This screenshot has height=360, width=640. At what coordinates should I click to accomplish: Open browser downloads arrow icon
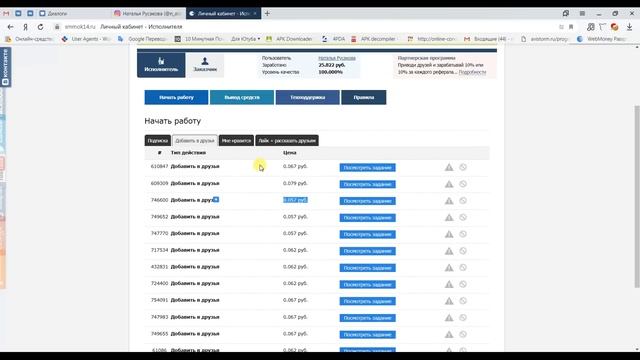coord(629,27)
